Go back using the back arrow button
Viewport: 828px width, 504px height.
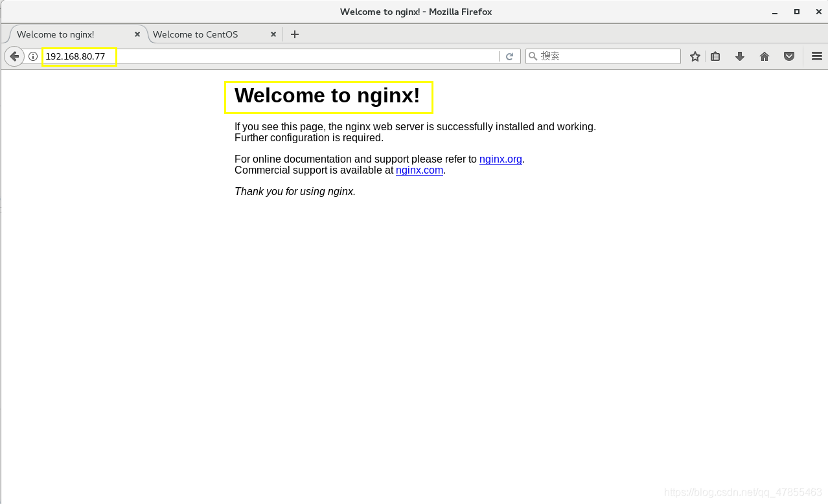click(14, 56)
